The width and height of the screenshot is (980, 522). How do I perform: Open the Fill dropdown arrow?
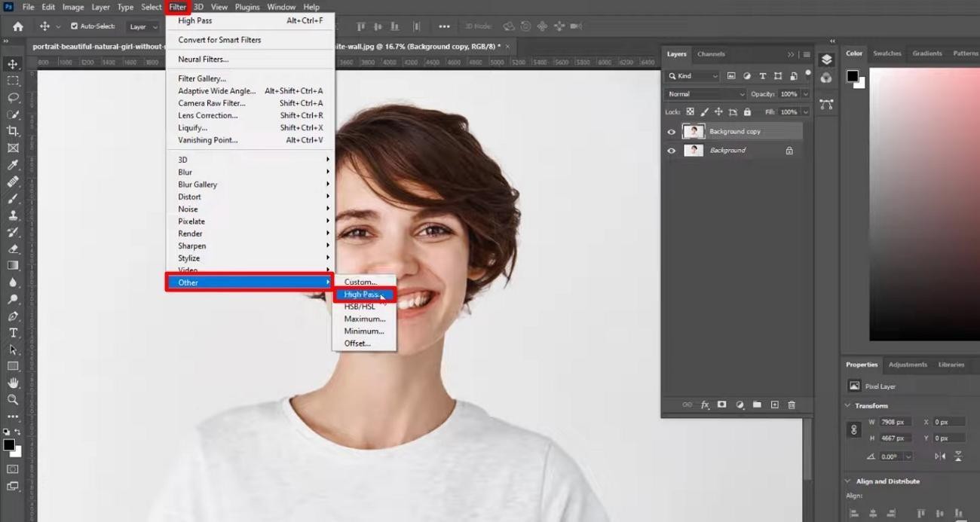coord(805,112)
